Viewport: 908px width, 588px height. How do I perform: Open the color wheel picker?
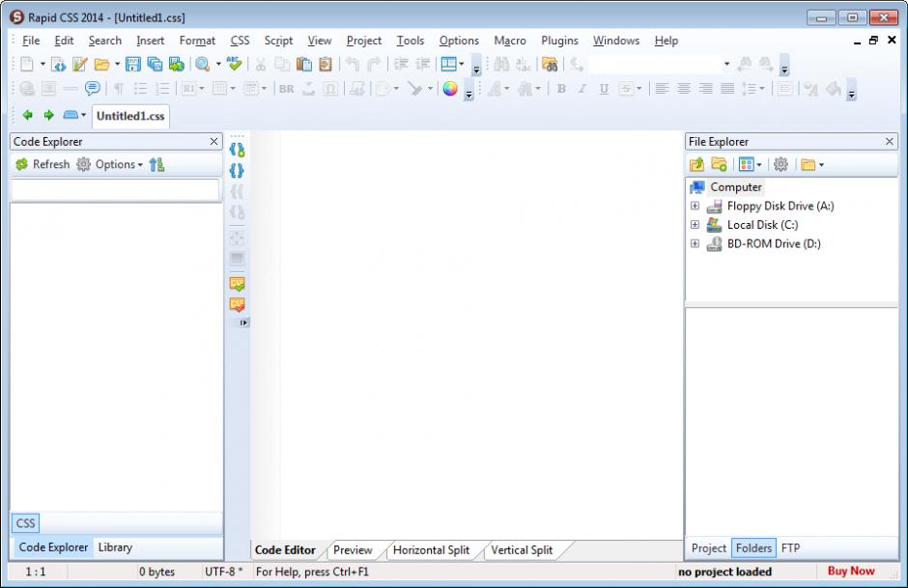tap(450, 89)
